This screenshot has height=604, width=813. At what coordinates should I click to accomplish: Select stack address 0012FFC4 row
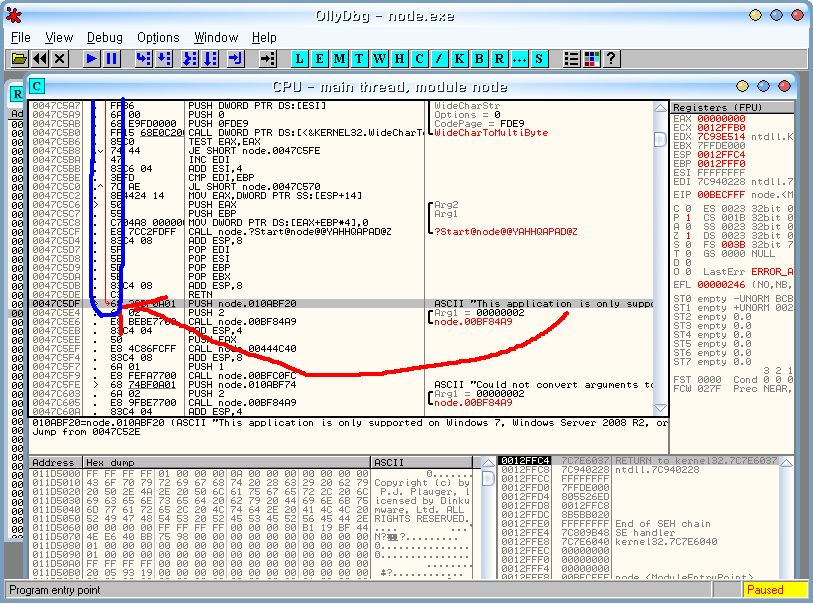[639, 461]
